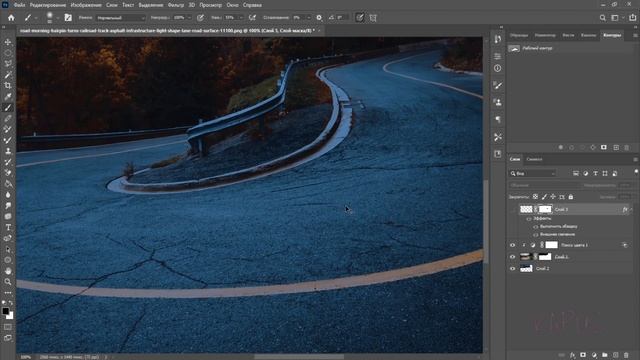Toggle lock transparent pixels
This screenshot has width=640, height=360.
[535, 197]
